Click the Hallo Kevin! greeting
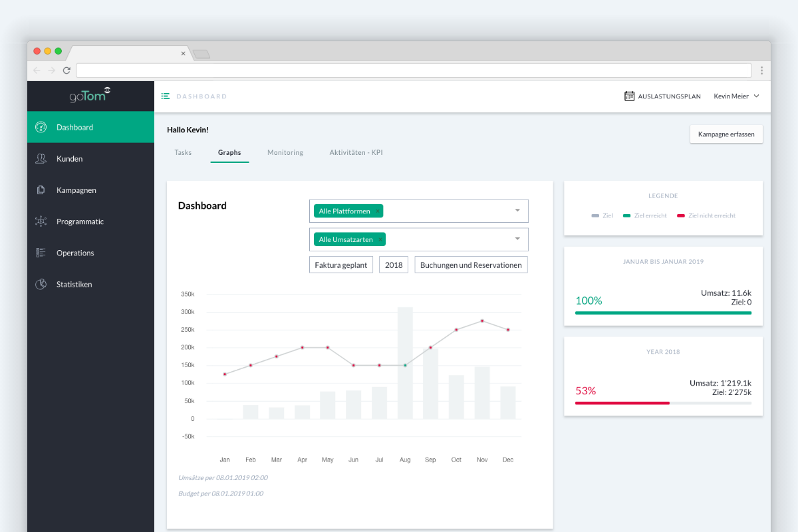 [188, 130]
